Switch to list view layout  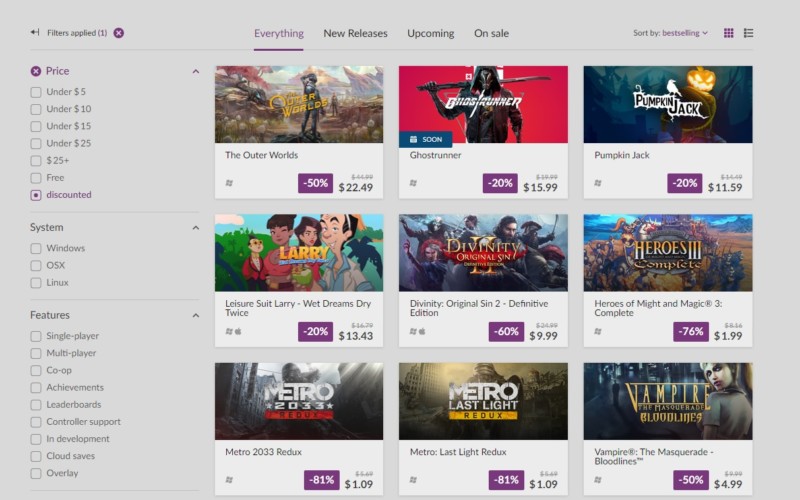pos(749,33)
